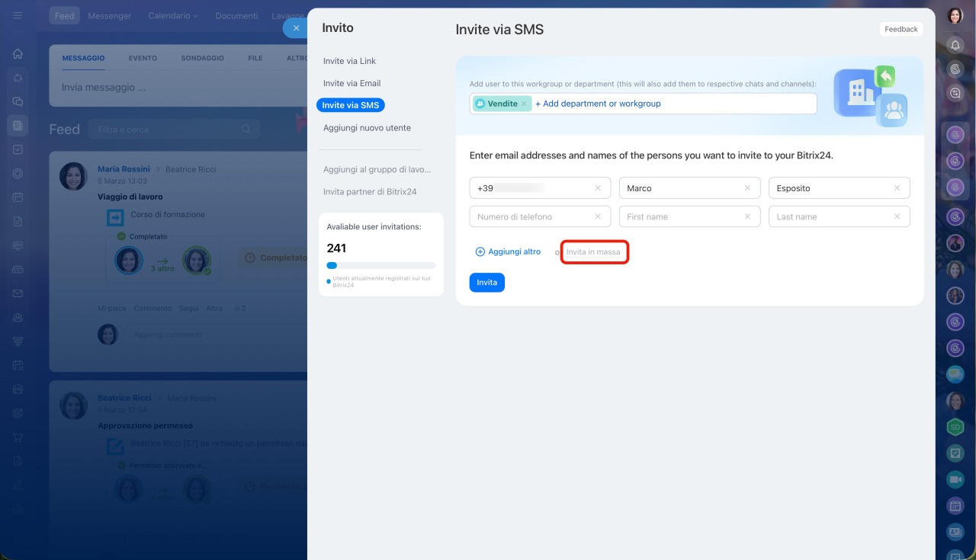The image size is (976, 560).
Task: Remove the Vendite department tag
Action: [524, 104]
